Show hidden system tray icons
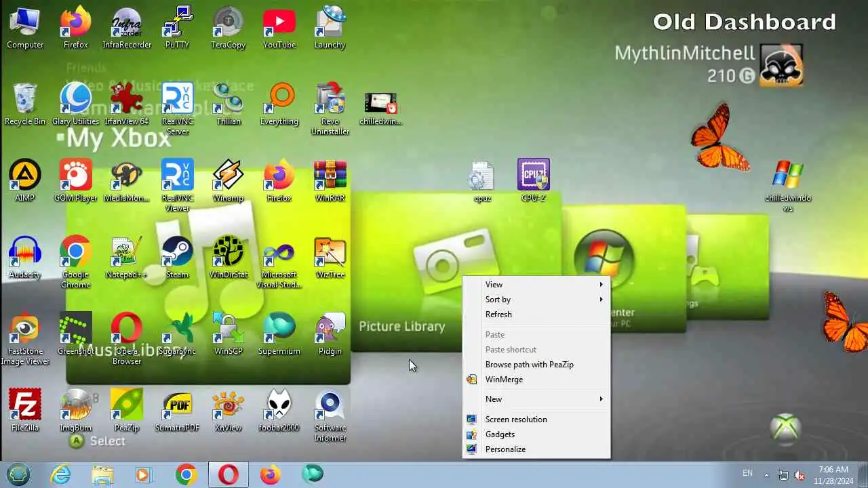This screenshot has height=488, width=868. click(767, 475)
